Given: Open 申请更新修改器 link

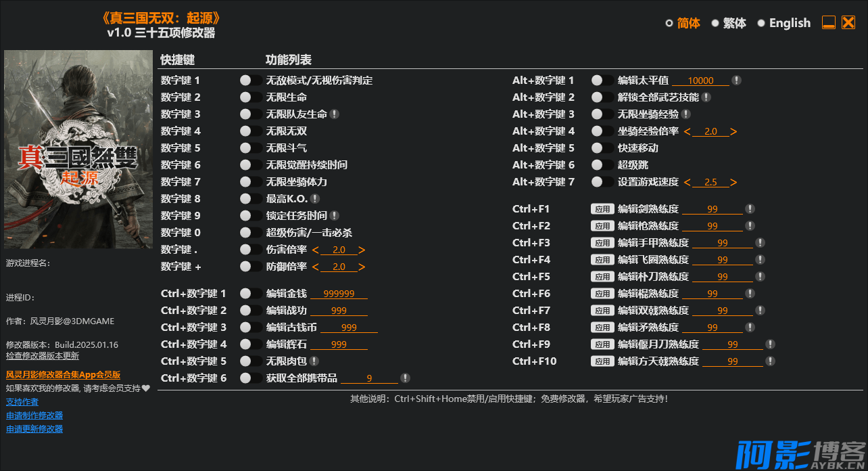Looking at the screenshot, I should [x=34, y=429].
